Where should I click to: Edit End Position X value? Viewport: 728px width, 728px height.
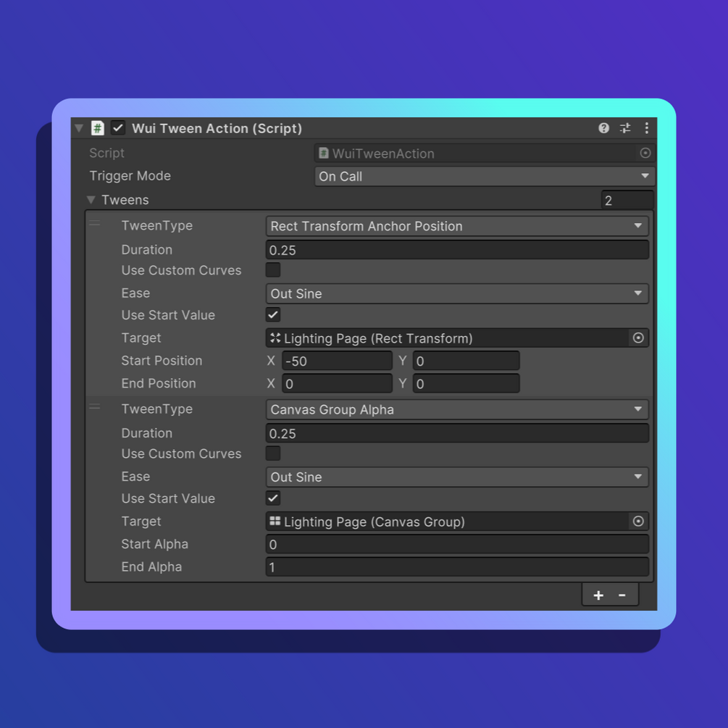click(x=337, y=383)
